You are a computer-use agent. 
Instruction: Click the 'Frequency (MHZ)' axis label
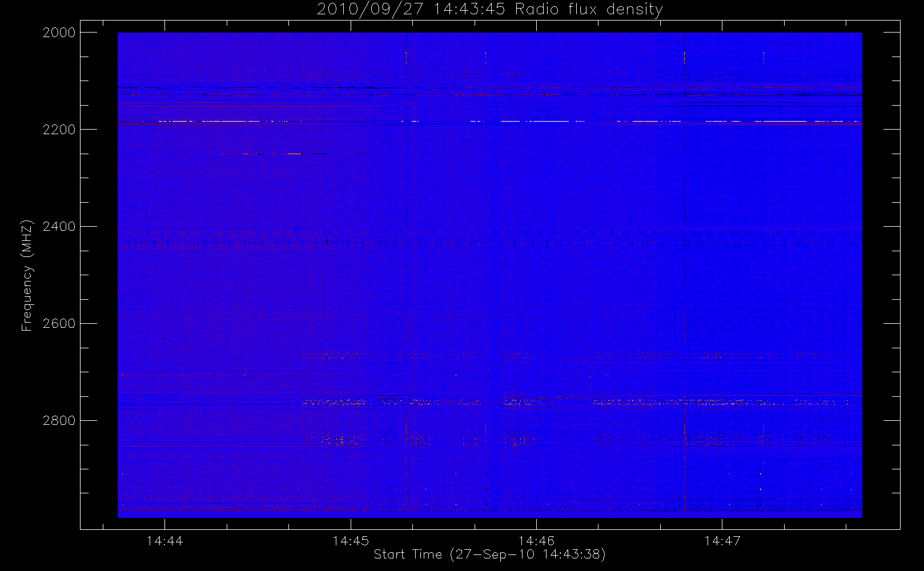point(27,276)
